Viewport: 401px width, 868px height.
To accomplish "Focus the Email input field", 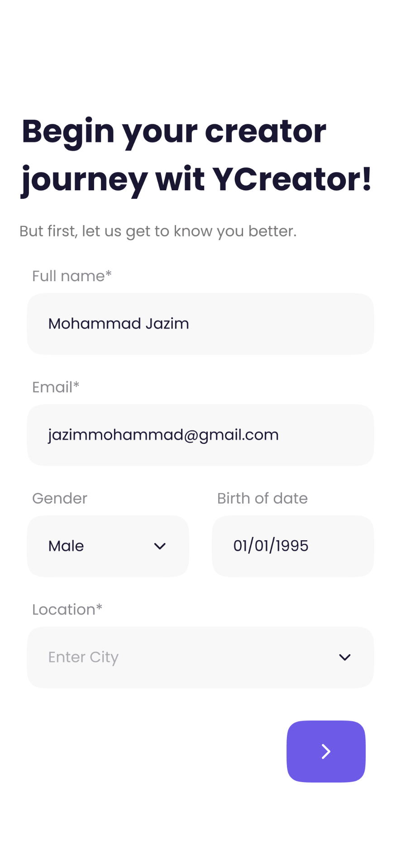I will 200,435.
